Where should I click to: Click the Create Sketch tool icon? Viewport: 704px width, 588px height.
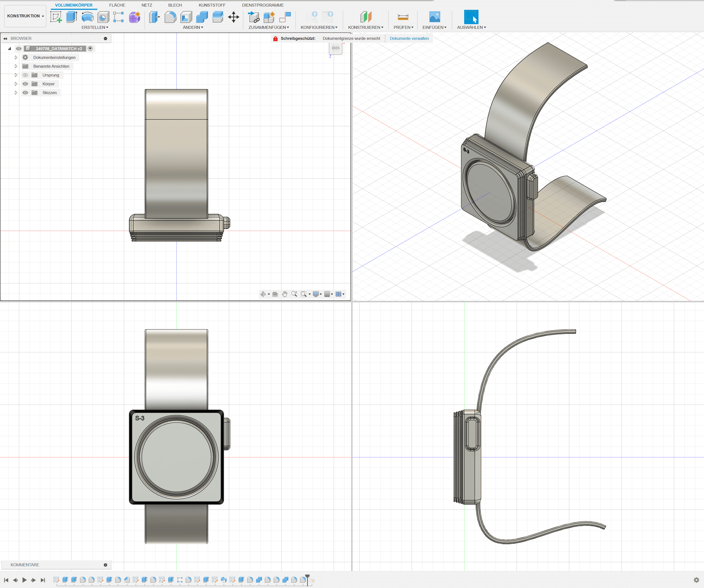[x=56, y=17]
